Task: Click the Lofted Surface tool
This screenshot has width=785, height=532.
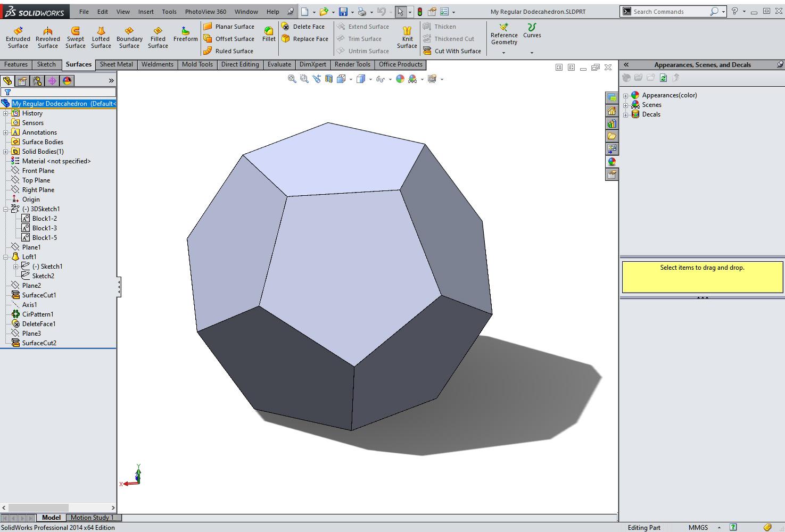Action: point(101,38)
